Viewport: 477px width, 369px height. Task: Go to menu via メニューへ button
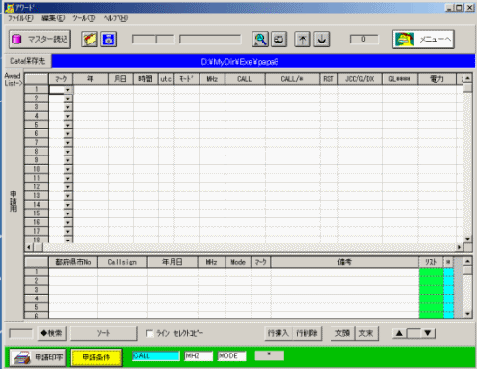(x=423, y=39)
